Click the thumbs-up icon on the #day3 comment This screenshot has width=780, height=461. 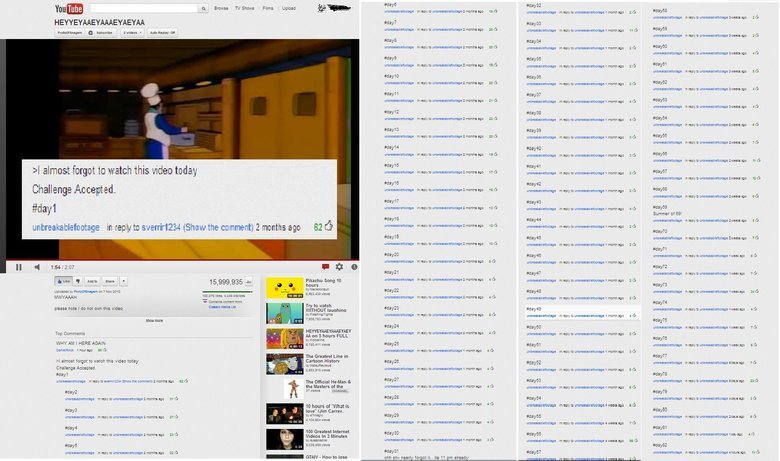[x=176, y=417]
